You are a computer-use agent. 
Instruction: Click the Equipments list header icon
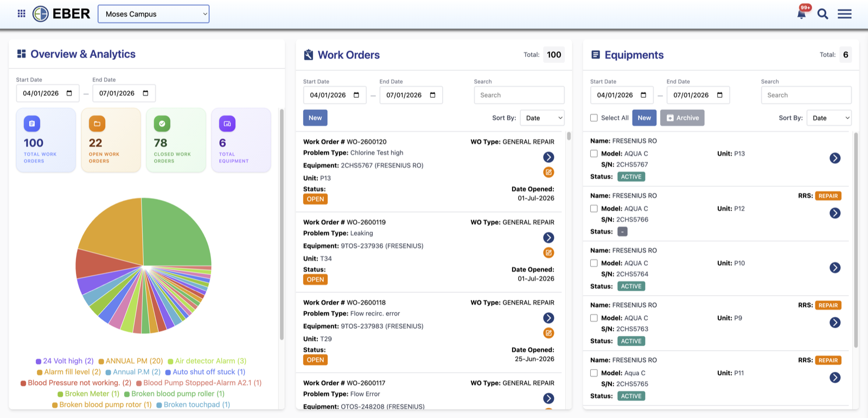click(596, 55)
